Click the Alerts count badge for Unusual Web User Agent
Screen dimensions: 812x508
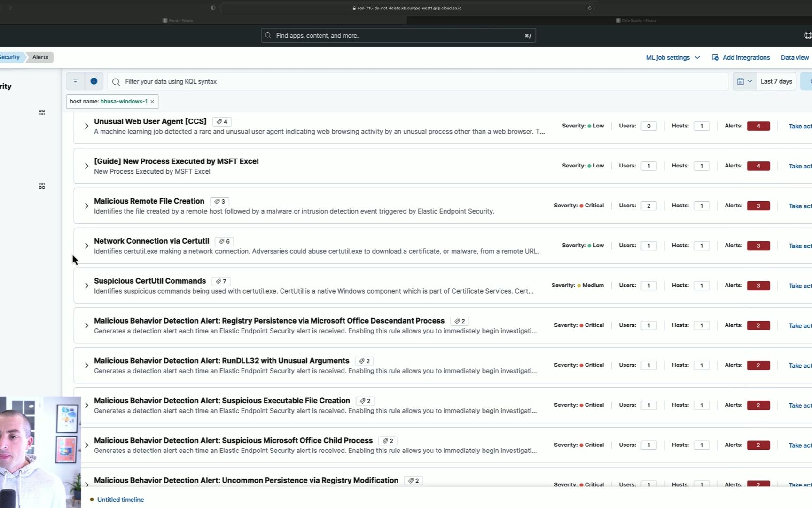(x=758, y=126)
